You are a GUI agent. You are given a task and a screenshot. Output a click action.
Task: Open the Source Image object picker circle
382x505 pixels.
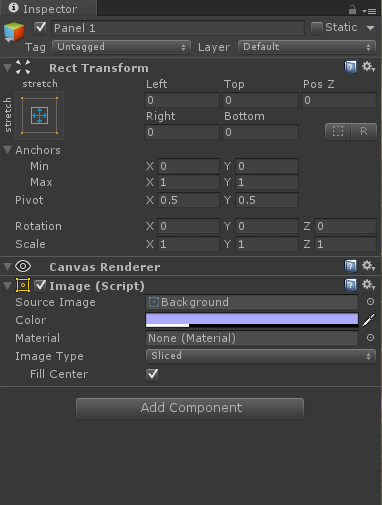point(370,302)
